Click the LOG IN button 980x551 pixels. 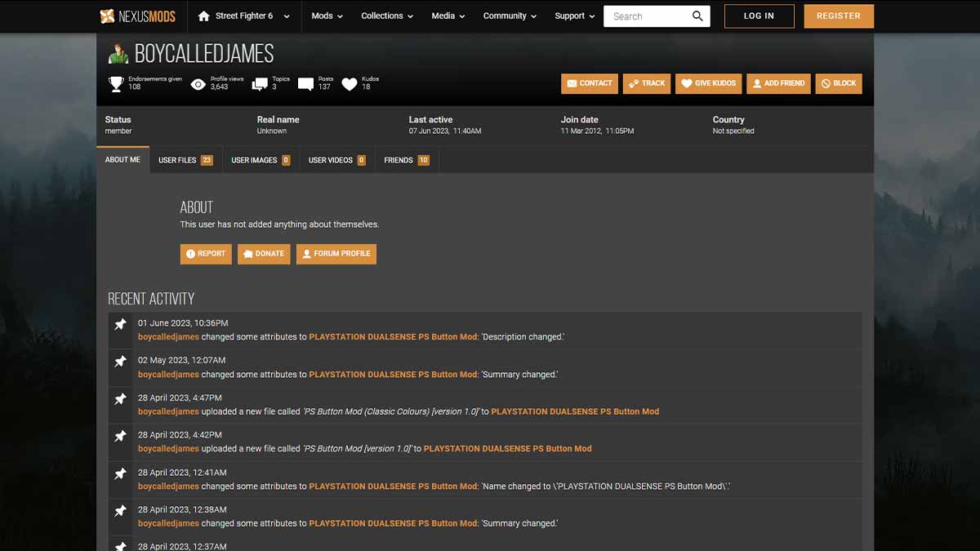pos(759,16)
